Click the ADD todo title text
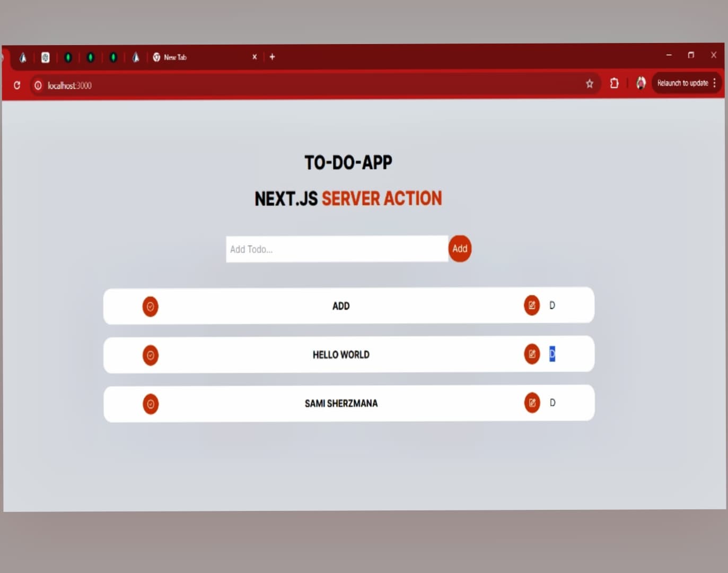The width and height of the screenshot is (728, 573). coord(341,306)
